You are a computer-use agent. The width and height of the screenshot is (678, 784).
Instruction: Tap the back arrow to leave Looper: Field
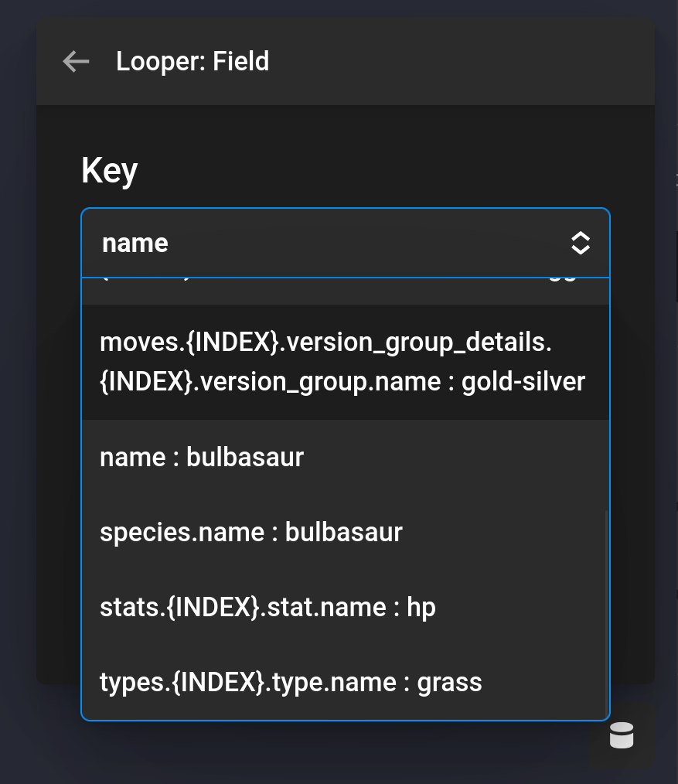pos(75,61)
